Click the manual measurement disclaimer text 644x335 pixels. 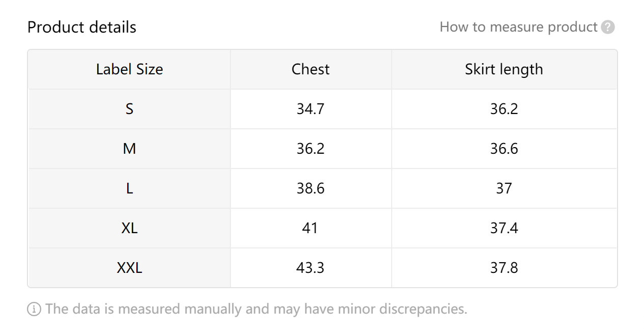coord(256,309)
